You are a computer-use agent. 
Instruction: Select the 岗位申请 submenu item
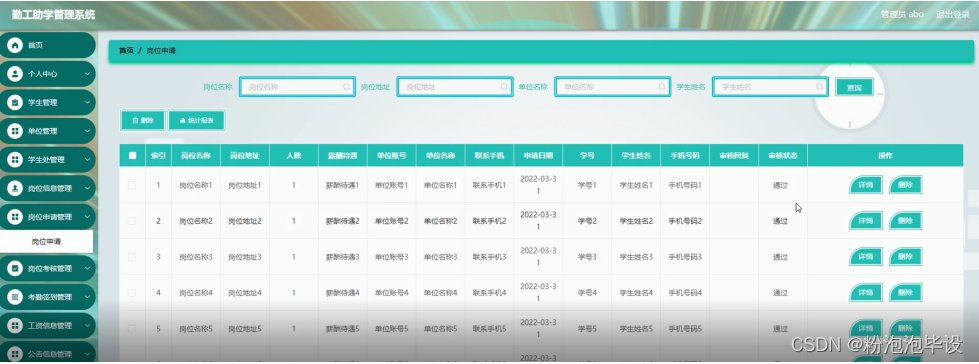(47, 242)
